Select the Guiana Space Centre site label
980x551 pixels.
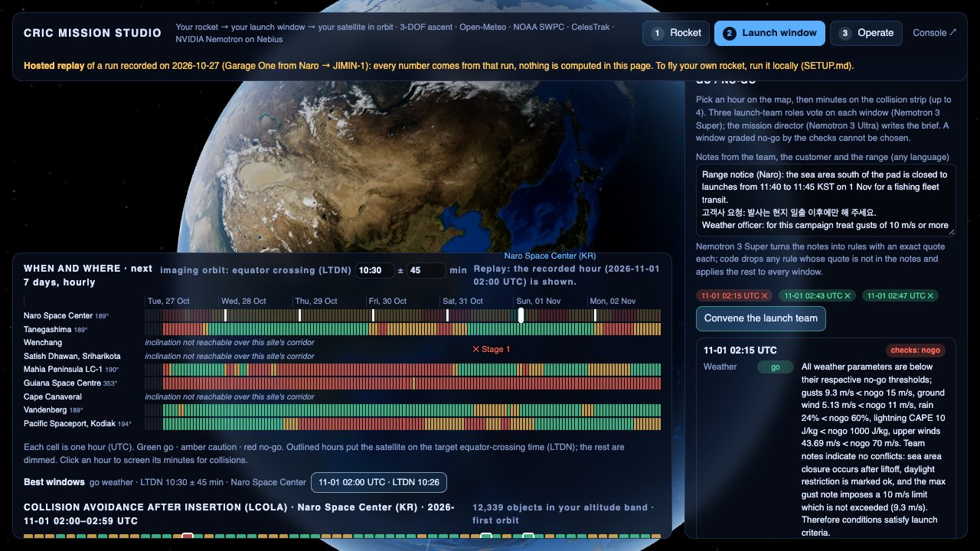coord(70,383)
